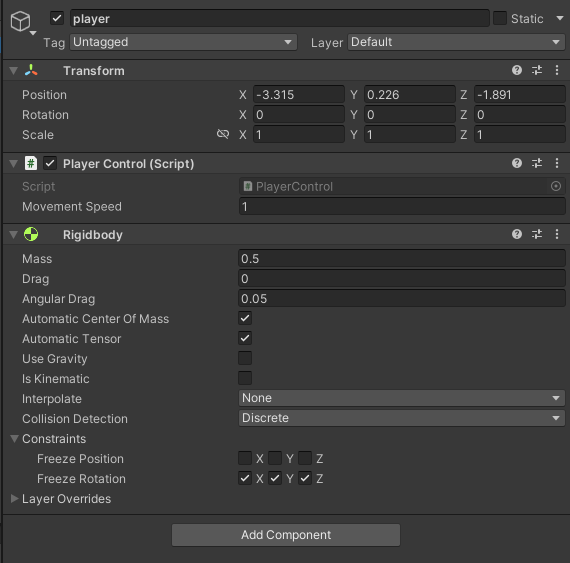The image size is (570, 563).
Task: Open Rigidbody three-dot context menu
Action: point(557,234)
